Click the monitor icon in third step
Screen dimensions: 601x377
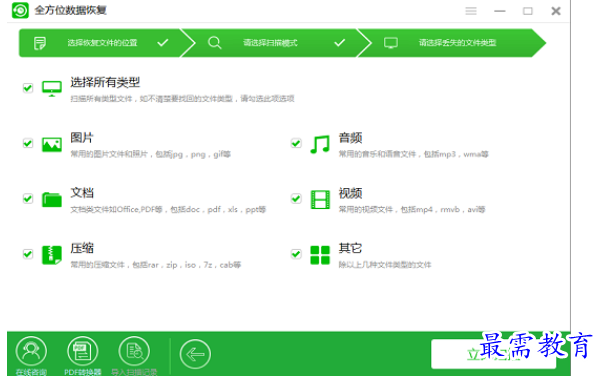(x=391, y=43)
